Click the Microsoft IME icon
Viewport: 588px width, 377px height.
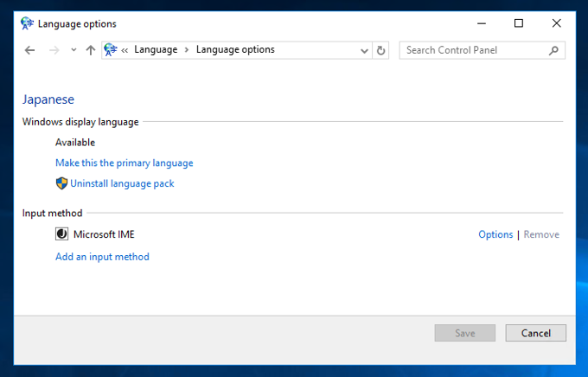tap(62, 234)
